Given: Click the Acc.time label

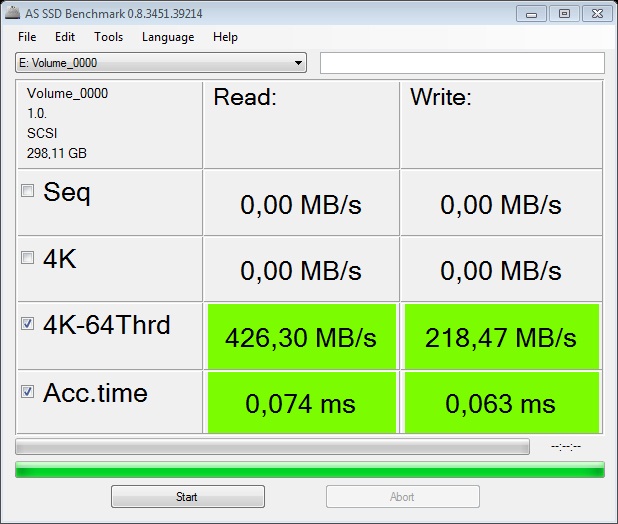Looking at the screenshot, I should click(x=96, y=393).
